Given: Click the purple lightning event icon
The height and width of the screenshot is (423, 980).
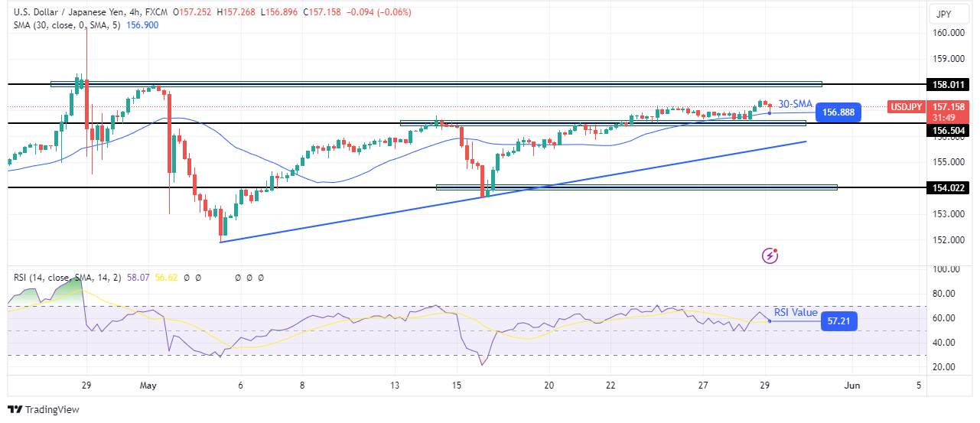Looking at the screenshot, I should point(770,255).
